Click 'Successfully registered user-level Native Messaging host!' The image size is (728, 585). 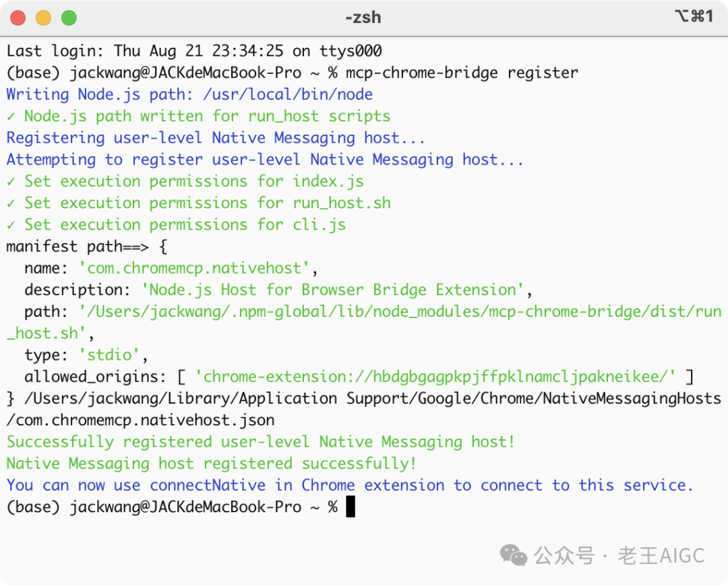coord(260,442)
